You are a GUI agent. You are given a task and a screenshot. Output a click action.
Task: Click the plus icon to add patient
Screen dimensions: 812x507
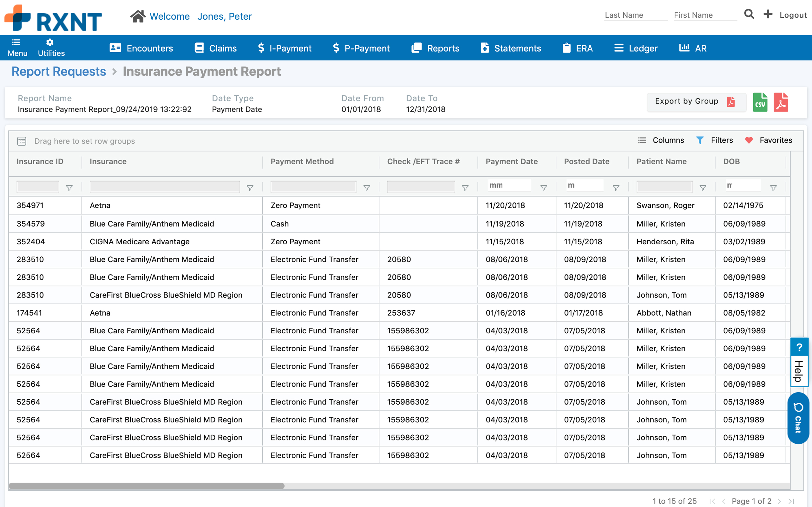pyautogui.click(x=768, y=15)
